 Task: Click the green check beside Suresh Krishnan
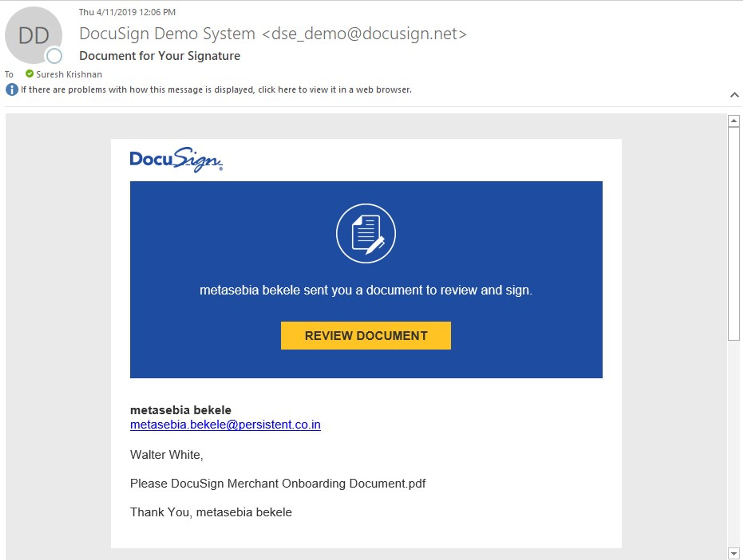pos(30,74)
